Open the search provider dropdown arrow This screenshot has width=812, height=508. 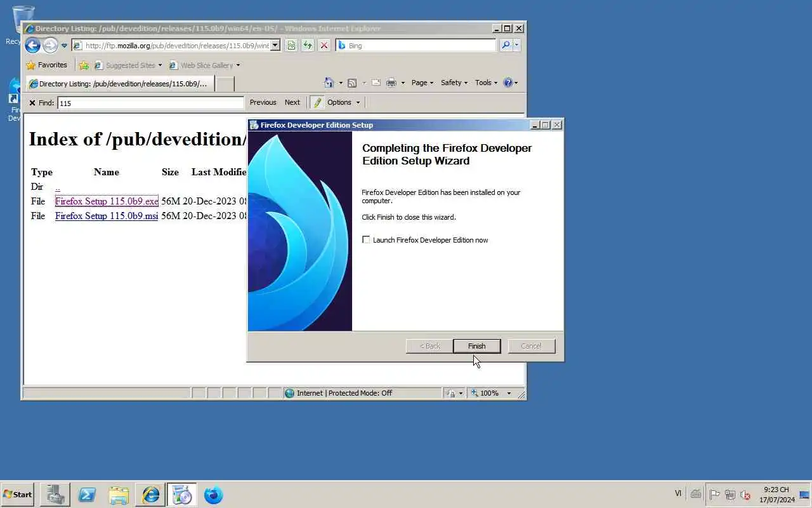click(516, 45)
